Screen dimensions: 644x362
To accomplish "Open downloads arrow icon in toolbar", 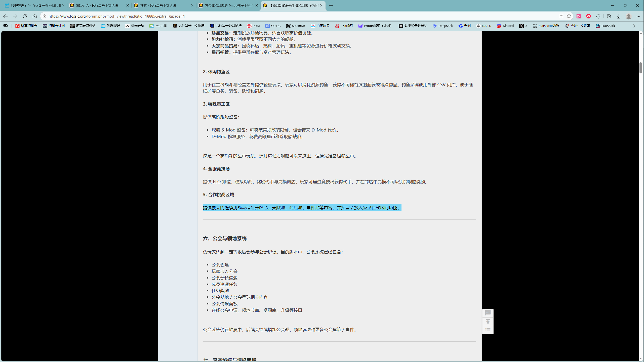I will pyautogui.click(x=619, y=16).
